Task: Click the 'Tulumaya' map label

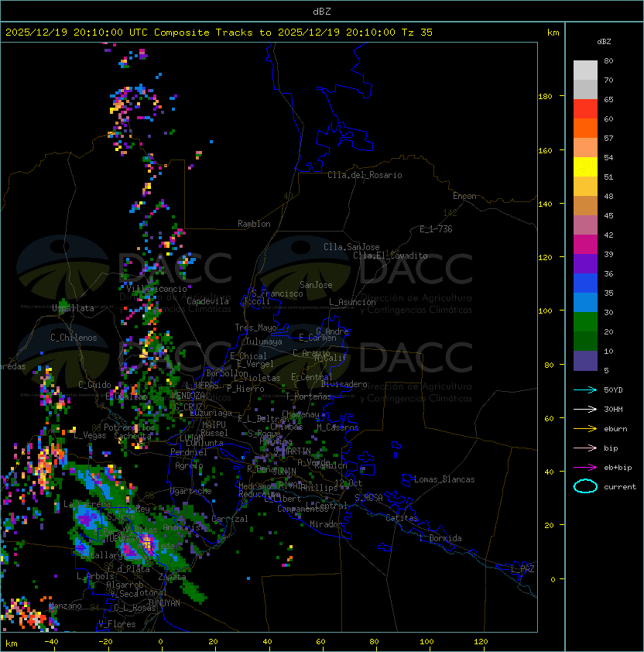Action: (264, 341)
